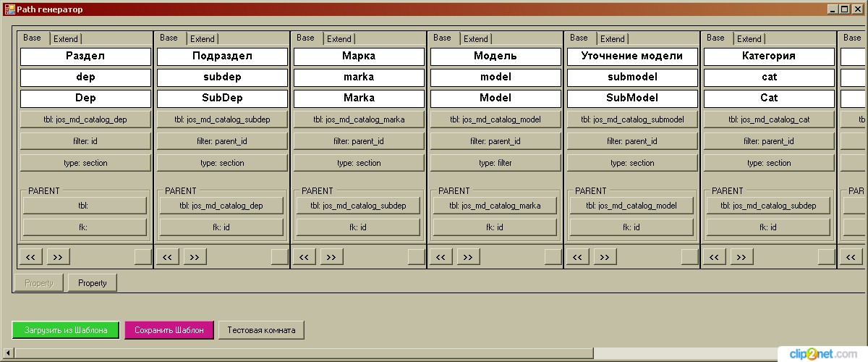
Task: Click << button in the Модель column
Action: tap(441, 256)
